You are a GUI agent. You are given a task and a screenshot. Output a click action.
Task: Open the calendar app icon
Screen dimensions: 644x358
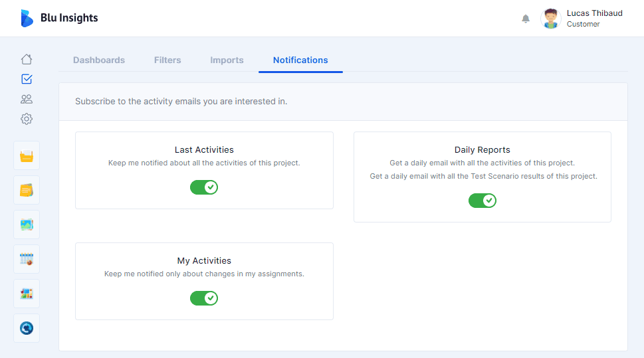(x=27, y=259)
